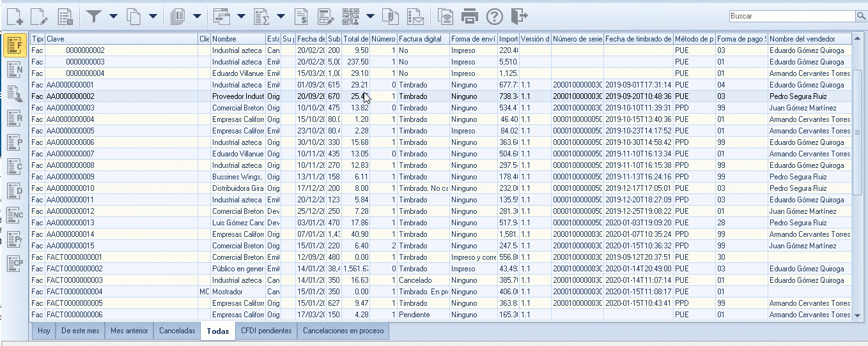Open the CFDI pendientes tab
This screenshot has width=868, height=346.
[266, 331]
